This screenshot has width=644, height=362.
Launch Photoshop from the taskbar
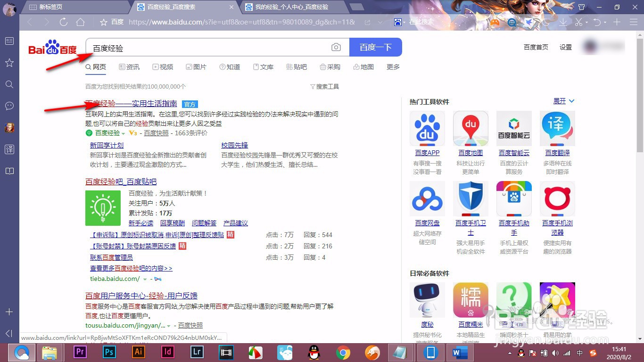pos(109,352)
